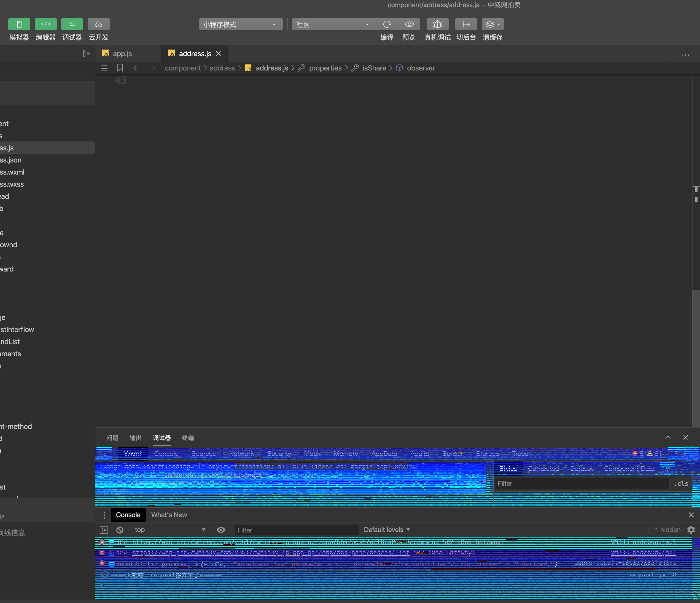Switch to the app.js editor tab

click(122, 54)
